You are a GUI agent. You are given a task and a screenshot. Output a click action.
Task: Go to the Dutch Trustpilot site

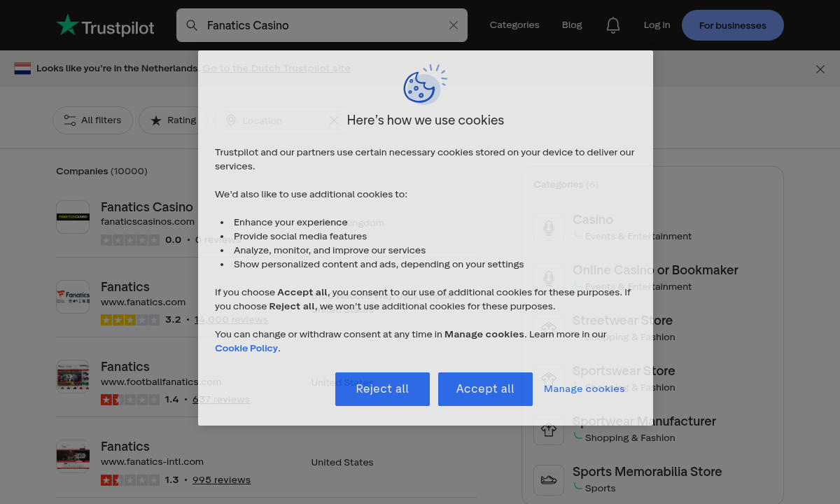(276, 68)
